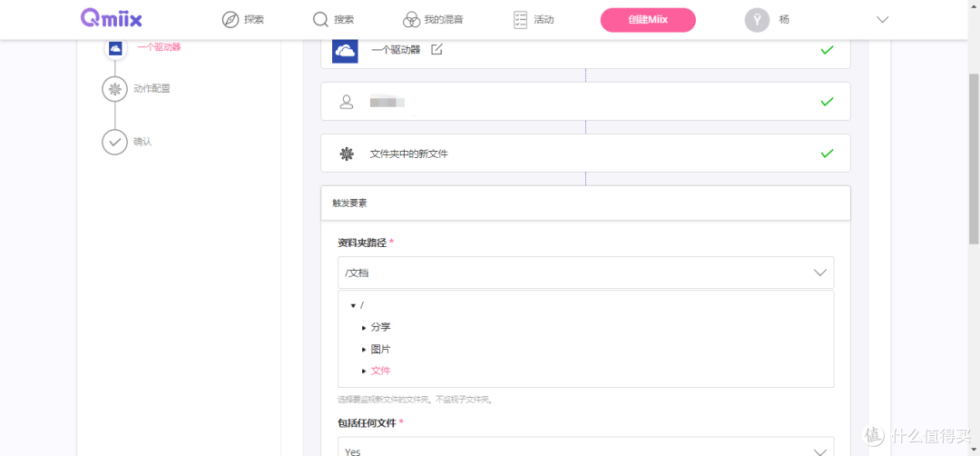The width and height of the screenshot is (980, 456).
Task: Click sidebar label 确认
Action: coord(142,142)
